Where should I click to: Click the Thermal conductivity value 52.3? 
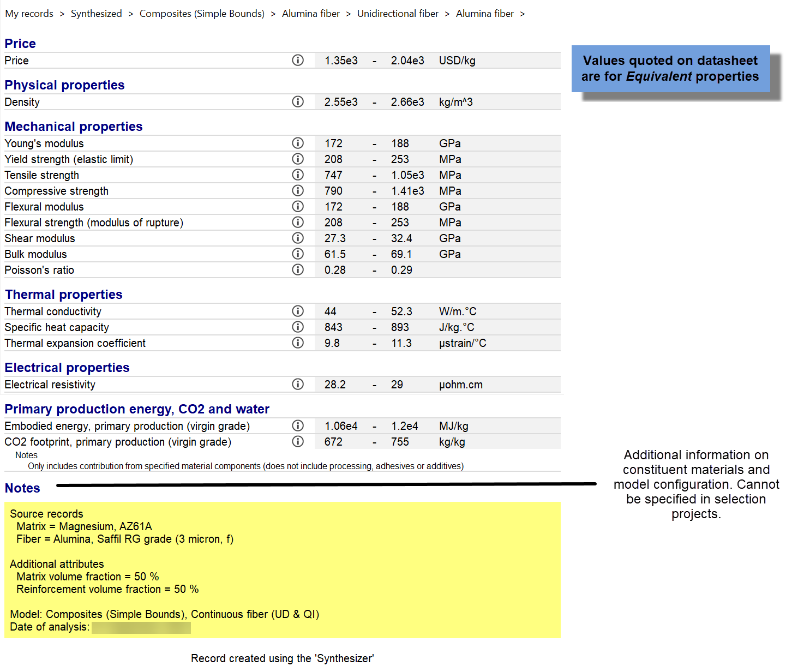(401, 311)
